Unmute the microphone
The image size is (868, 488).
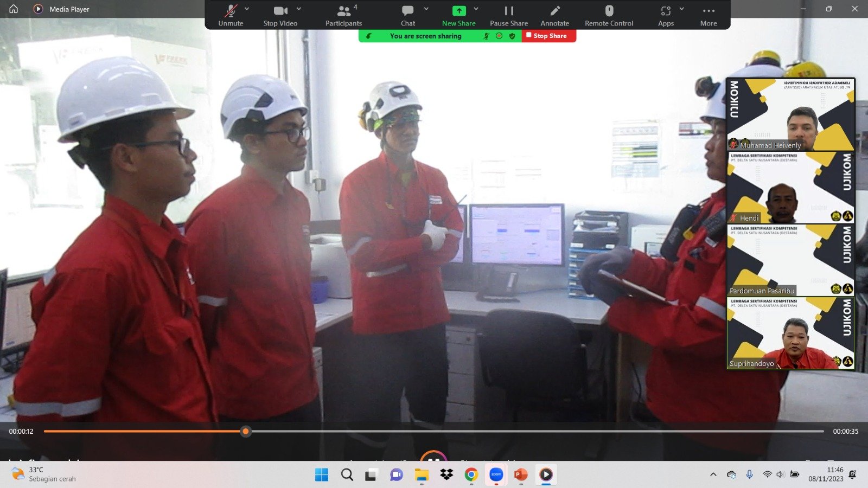point(231,15)
